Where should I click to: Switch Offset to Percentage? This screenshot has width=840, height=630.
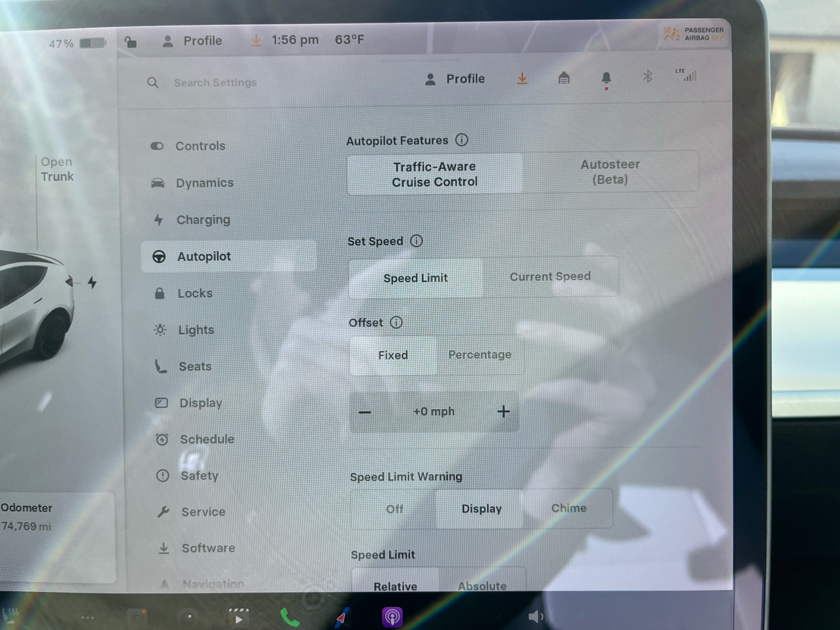click(x=480, y=355)
